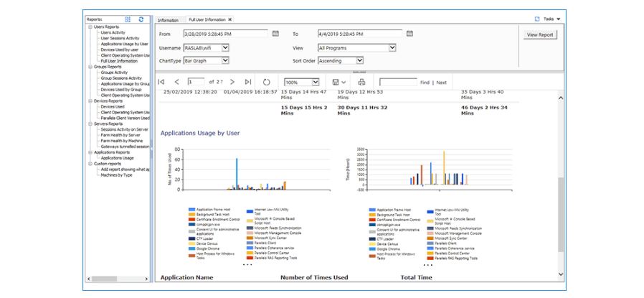The image size is (644, 298).
Task: Expand the ChartType Bar Graph dropdown
Action: pyautogui.click(x=225, y=61)
